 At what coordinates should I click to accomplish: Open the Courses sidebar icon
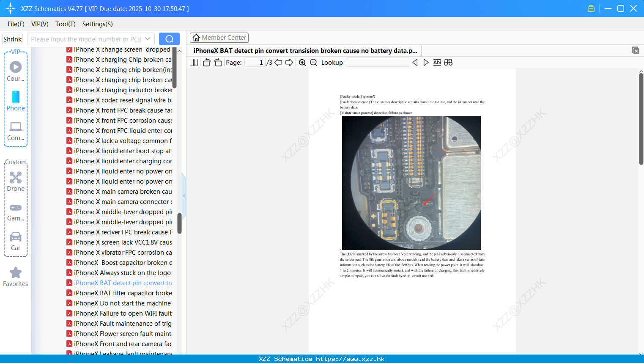click(x=16, y=71)
